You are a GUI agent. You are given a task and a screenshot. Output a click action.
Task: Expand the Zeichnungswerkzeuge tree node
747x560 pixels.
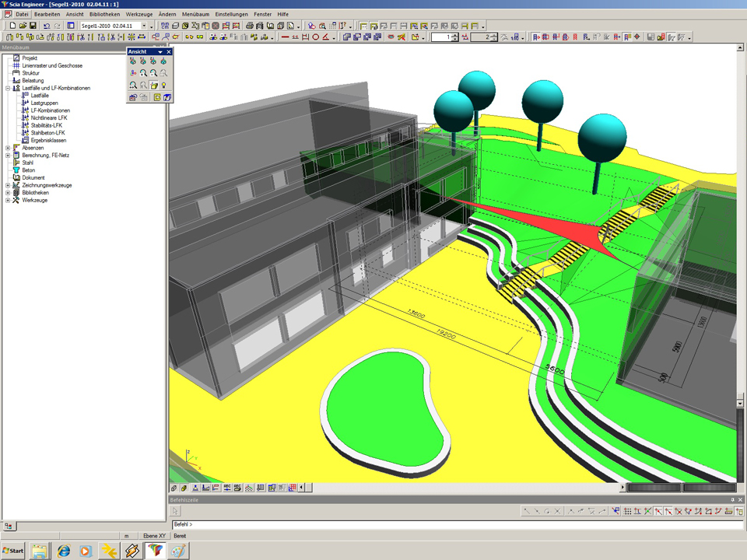tap(8, 185)
